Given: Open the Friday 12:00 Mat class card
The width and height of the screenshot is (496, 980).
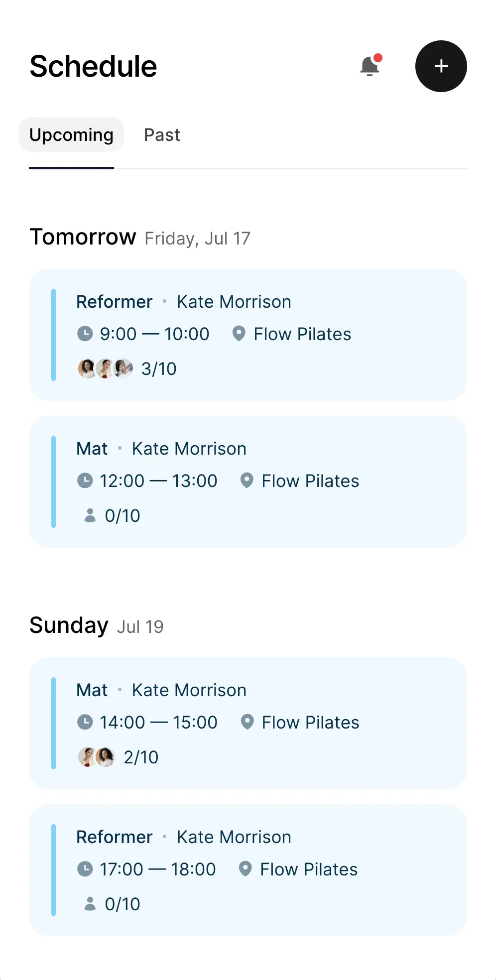Looking at the screenshot, I should tap(248, 482).
